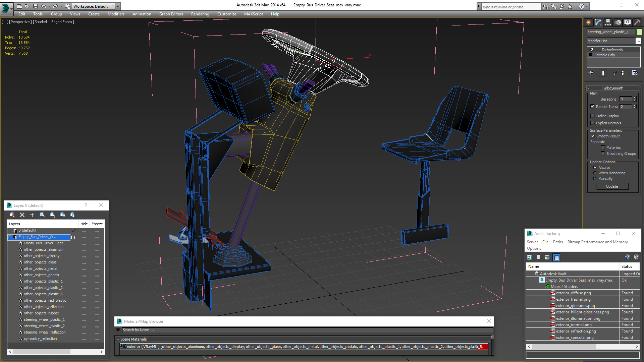Screen dimensions: 644x362
Task: Open the Graph Editors menu
Action: tap(171, 14)
